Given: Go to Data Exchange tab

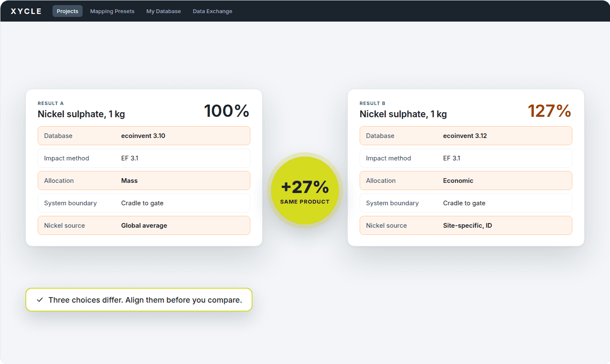Looking at the screenshot, I should (x=212, y=11).
